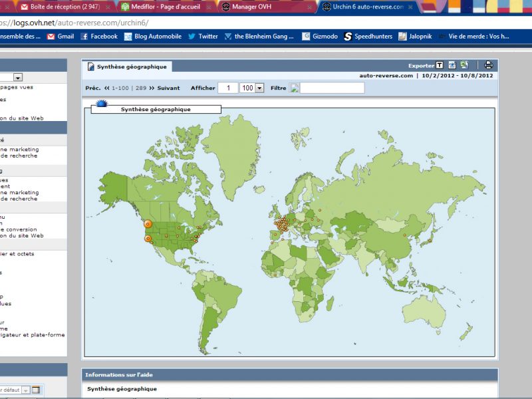Image resolution: width=532 pixels, height=399 pixels.
Task: Open the rows-per-page 100 dropdown
Action: [x=259, y=88]
